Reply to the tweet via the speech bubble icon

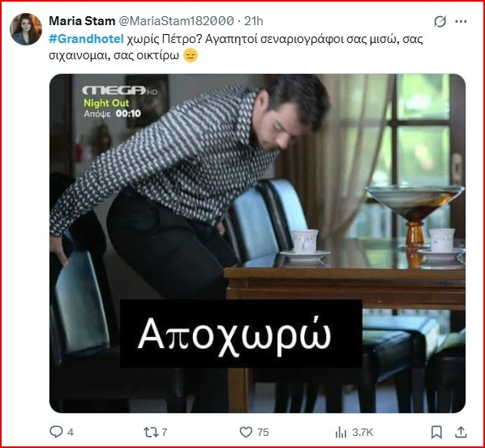pyautogui.click(x=56, y=432)
